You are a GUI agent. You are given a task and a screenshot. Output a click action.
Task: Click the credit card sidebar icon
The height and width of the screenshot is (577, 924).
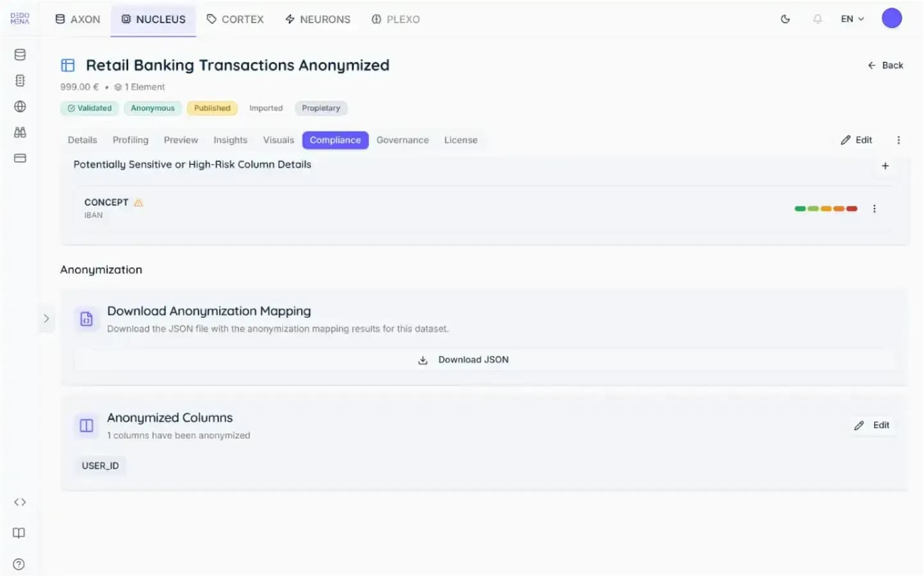pyautogui.click(x=20, y=158)
